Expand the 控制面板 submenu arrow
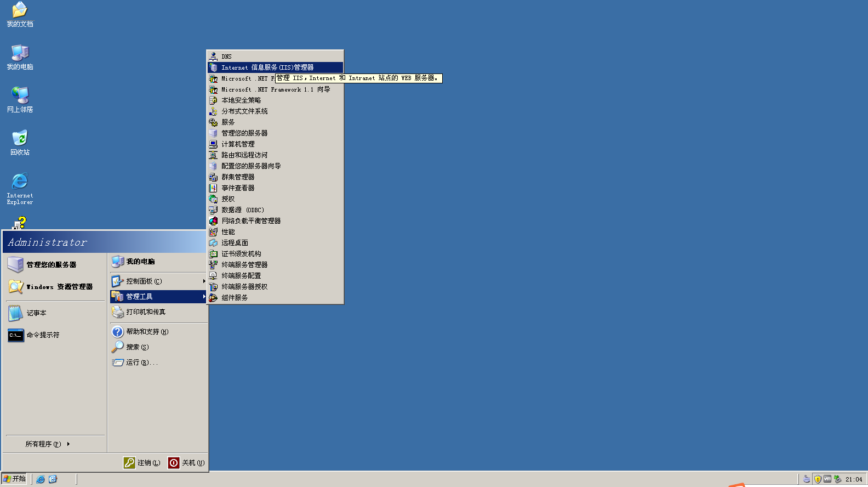Viewport: 868px width, 487px height. coord(204,281)
